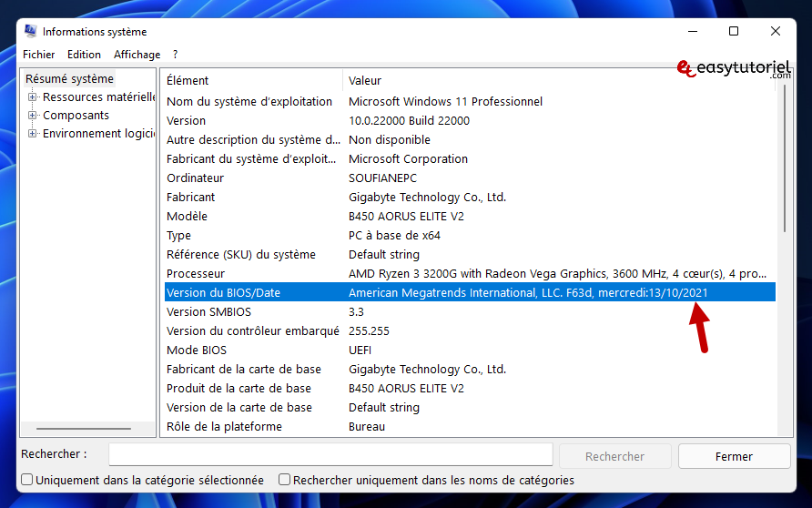The image size is (812, 508).
Task: Select the Nom du système d'exploitation row
Action: (470, 101)
